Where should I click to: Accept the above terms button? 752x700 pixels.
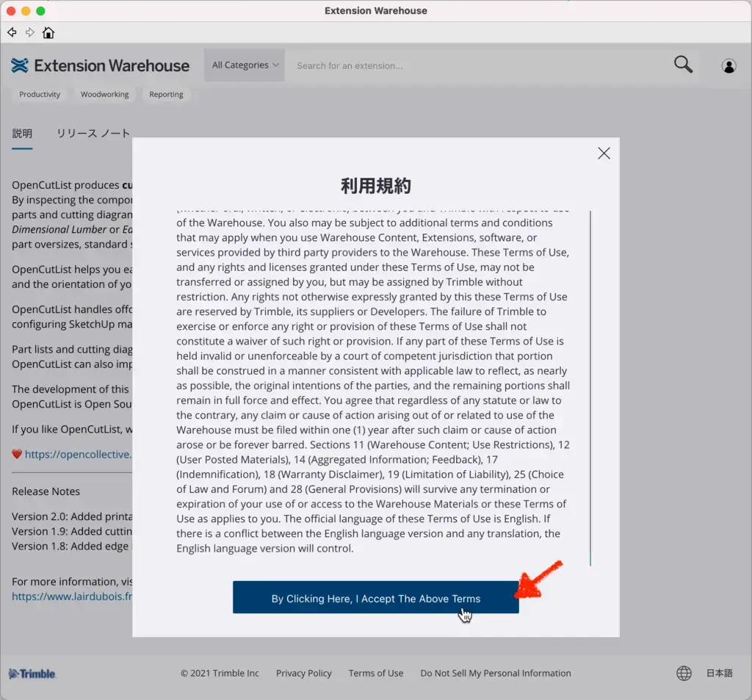coord(375,597)
